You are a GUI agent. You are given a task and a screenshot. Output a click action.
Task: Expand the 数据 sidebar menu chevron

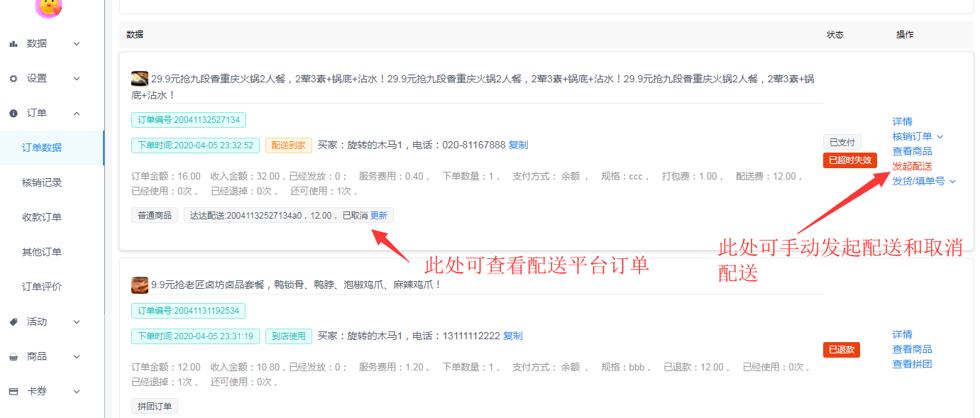[x=77, y=44]
